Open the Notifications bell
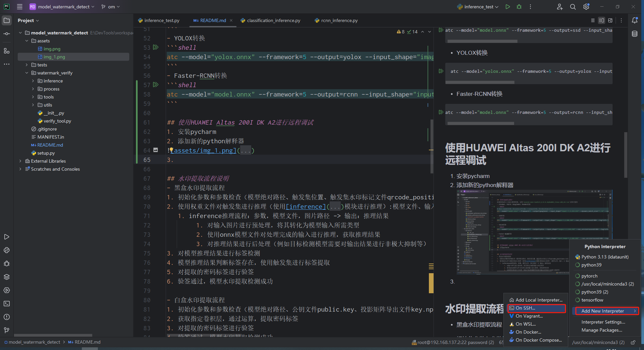This screenshot has width=644, height=350. (x=635, y=20)
